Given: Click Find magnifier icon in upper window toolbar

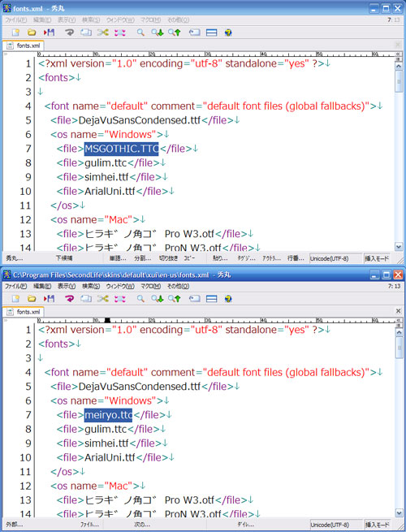Looking at the screenshot, I should (140, 32).
